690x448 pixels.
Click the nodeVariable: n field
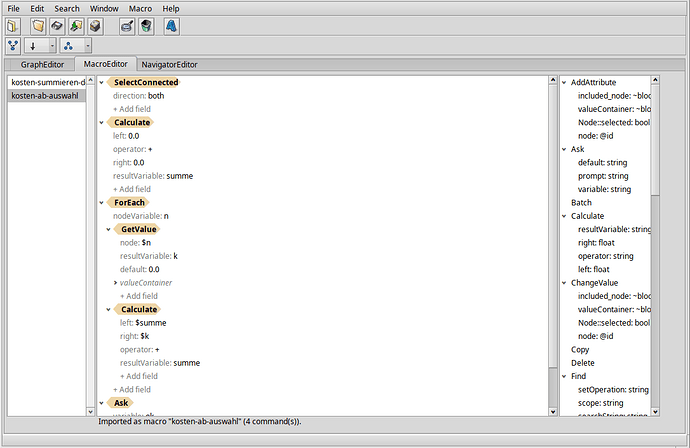[x=141, y=216]
